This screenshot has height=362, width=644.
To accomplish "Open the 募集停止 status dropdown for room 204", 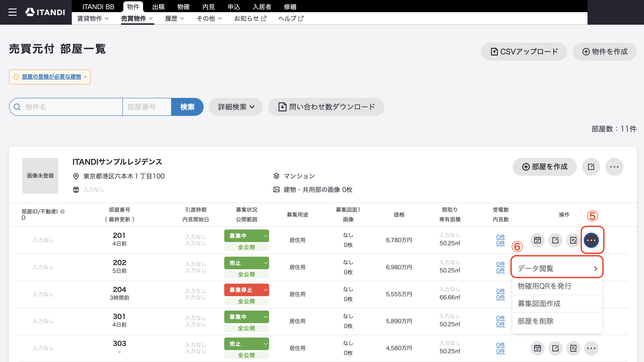I will coord(246,290).
